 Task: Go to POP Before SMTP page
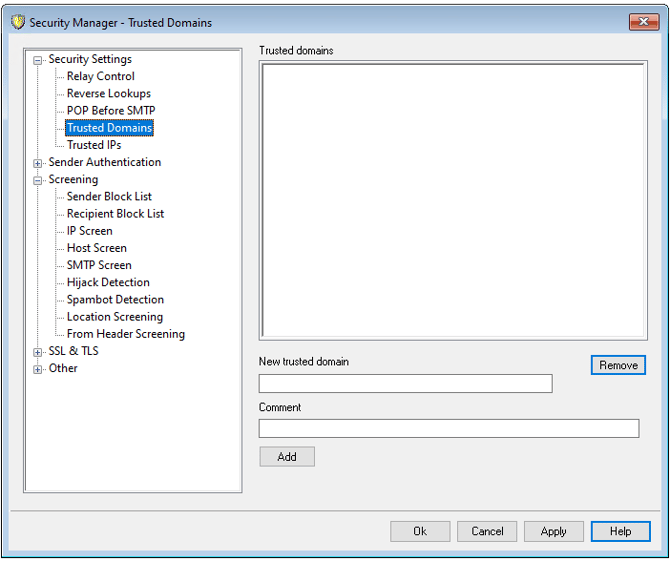point(110,110)
